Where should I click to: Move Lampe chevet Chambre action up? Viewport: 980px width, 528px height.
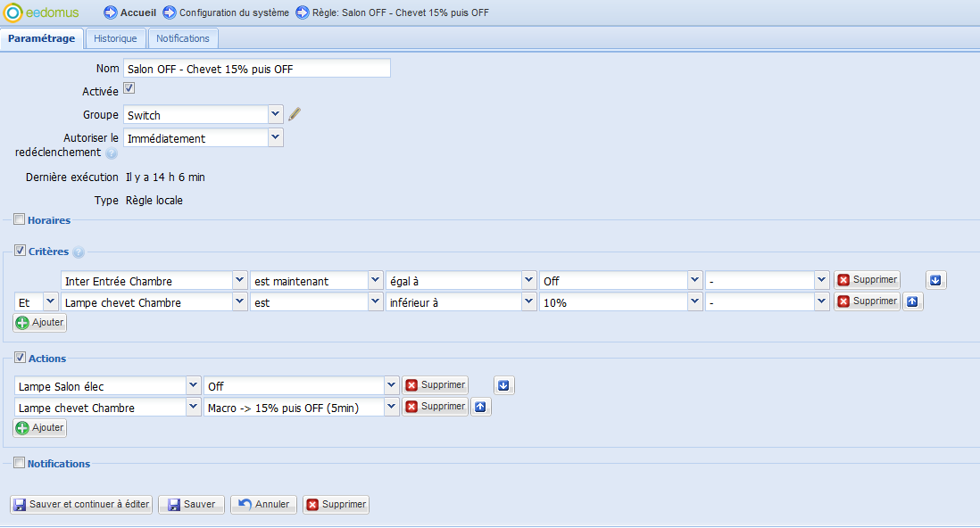point(481,408)
